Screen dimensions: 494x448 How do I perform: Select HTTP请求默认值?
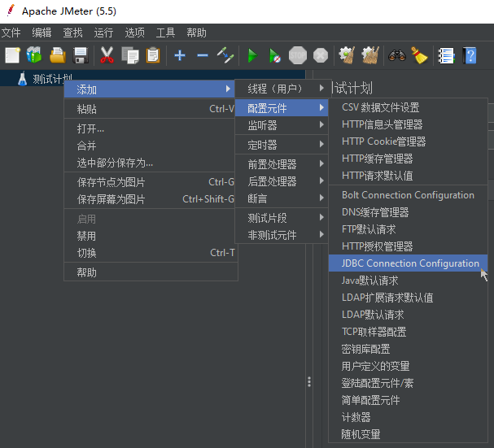click(x=408, y=176)
